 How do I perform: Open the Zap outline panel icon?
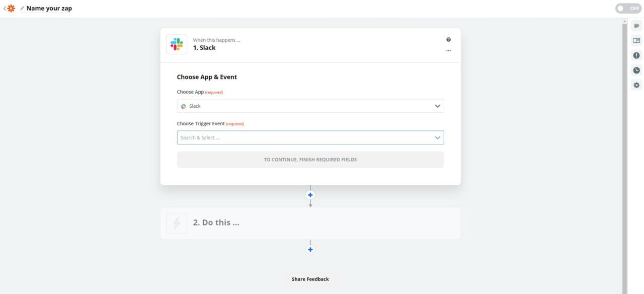[x=636, y=25]
